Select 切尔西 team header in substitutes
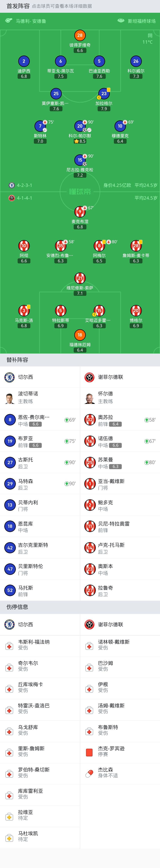160x868 pixels. (25, 377)
